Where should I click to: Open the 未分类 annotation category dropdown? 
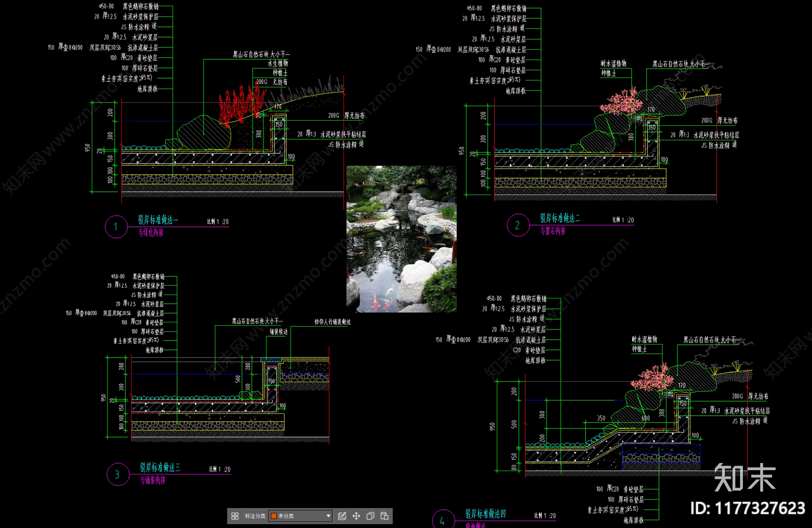click(x=300, y=516)
